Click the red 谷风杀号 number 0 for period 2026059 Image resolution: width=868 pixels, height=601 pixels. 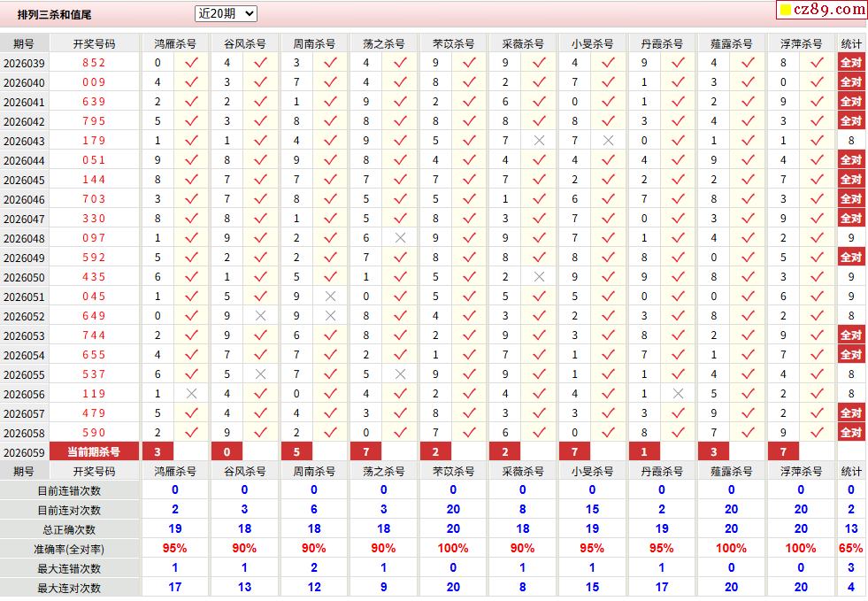(x=227, y=452)
